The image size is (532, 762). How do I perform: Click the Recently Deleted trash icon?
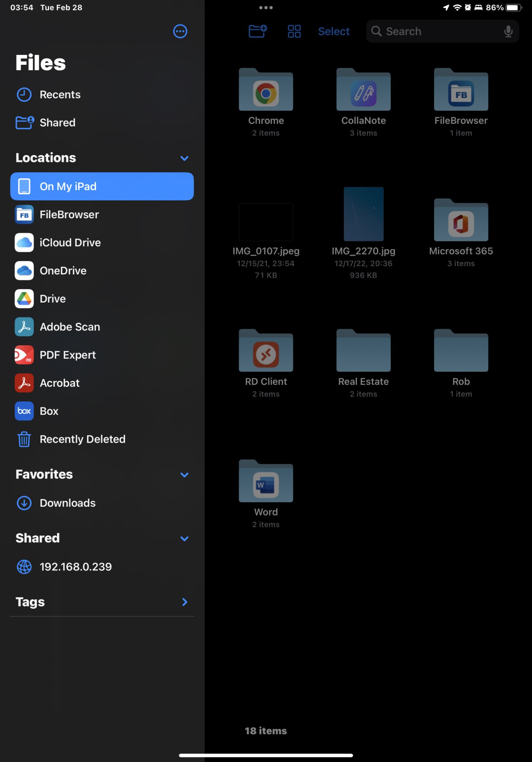coord(24,439)
